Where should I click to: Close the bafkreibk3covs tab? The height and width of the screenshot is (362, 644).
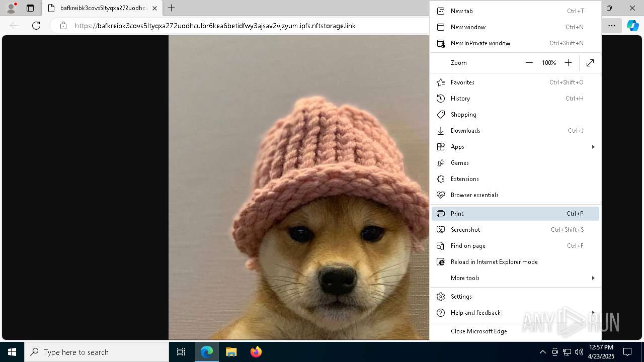coord(154,8)
